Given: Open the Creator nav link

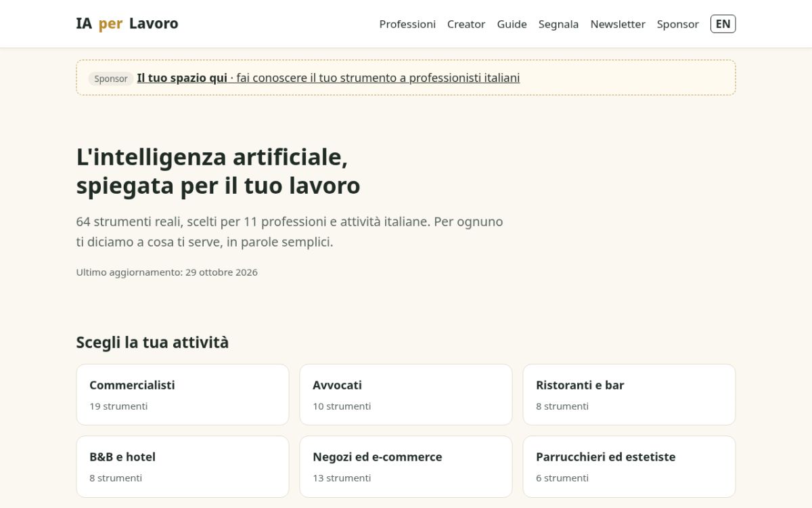Looking at the screenshot, I should (x=466, y=24).
